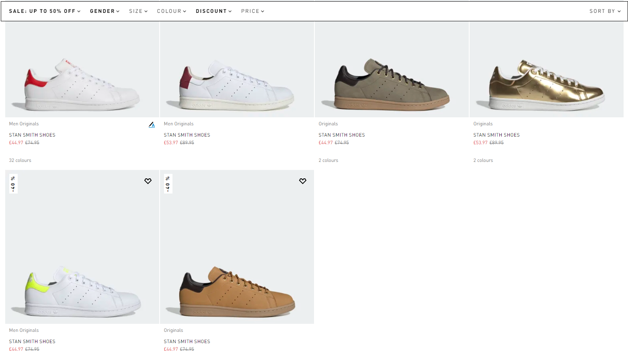The height and width of the screenshot is (364, 628).
Task: Click 'Men Originals' label under red-heel shoe
Action: [24, 124]
